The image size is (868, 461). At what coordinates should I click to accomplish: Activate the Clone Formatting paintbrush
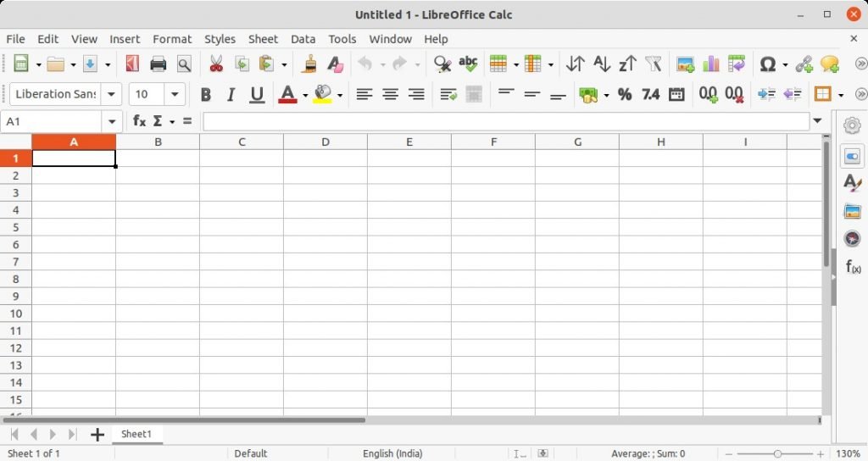310,64
